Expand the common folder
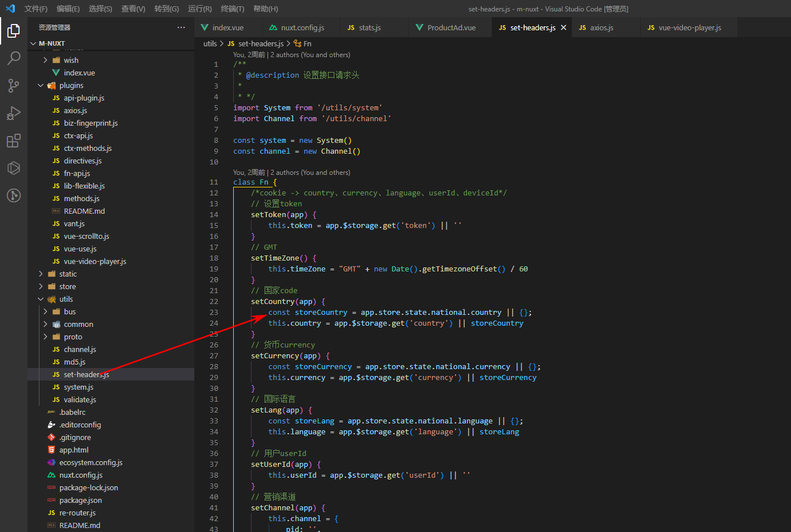The width and height of the screenshot is (791, 532). (111, 324)
